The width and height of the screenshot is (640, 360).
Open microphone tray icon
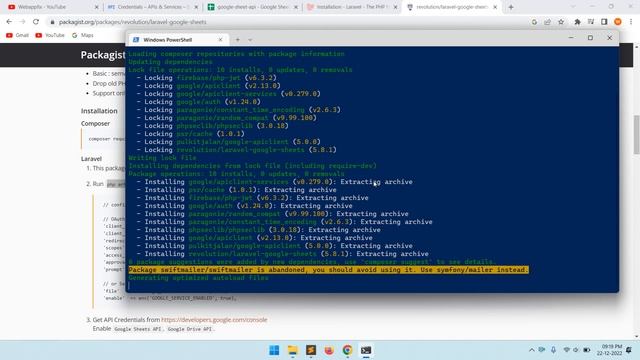tap(553, 350)
